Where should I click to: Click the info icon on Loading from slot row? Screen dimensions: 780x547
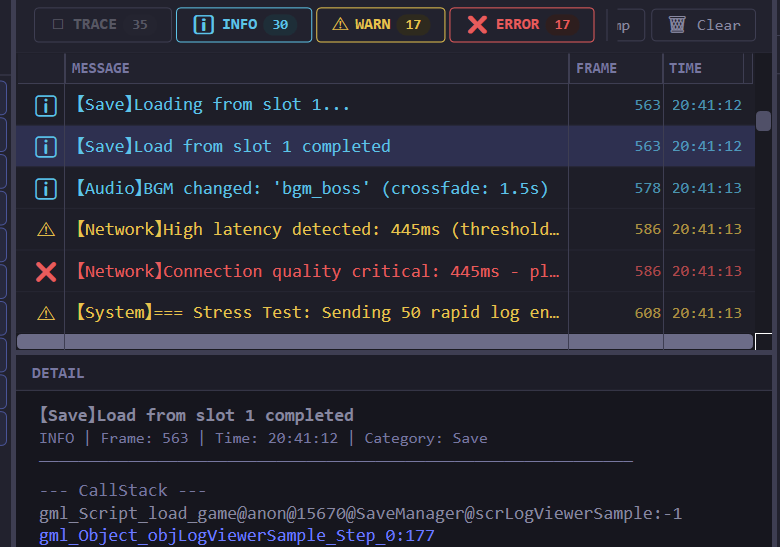pyautogui.click(x=46, y=105)
